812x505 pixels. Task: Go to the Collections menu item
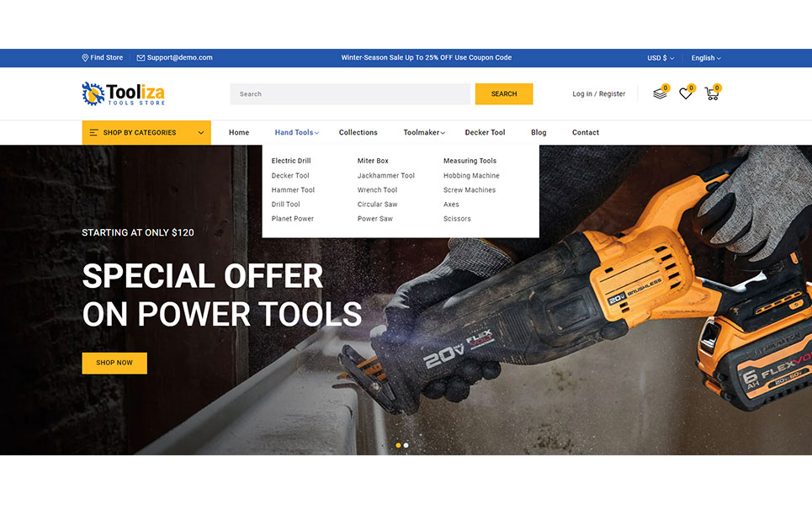pyautogui.click(x=358, y=133)
